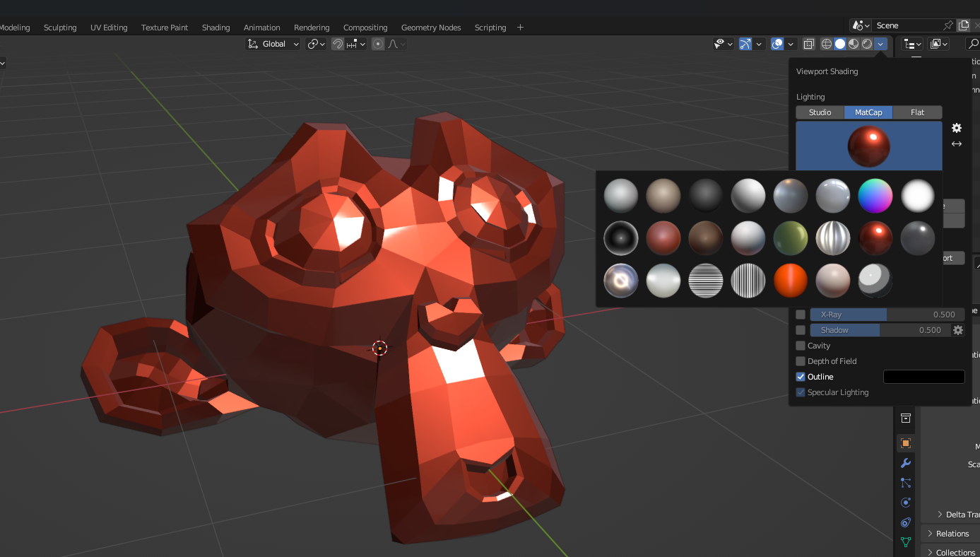Open the Particle Properties panel
The image size is (980, 557).
tap(906, 483)
